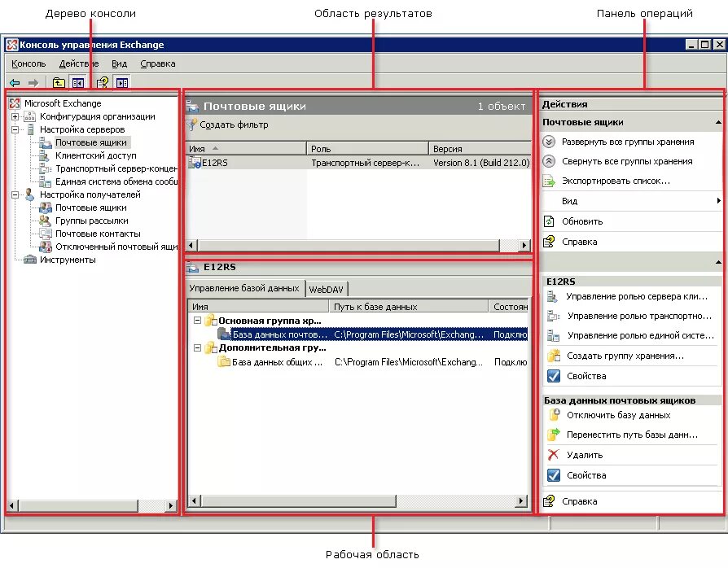Click Развернуть все группы хранения icon
728x568 pixels.
pos(549,142)
